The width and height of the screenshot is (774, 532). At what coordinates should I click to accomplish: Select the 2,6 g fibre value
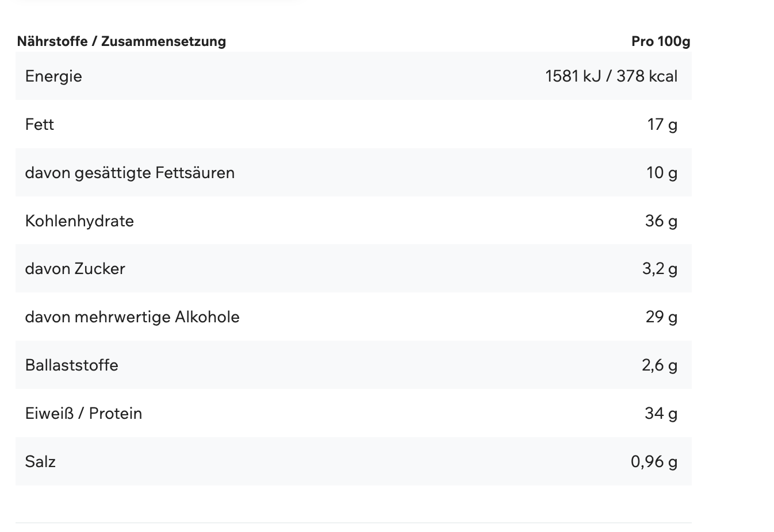click(x=659, y=365)
